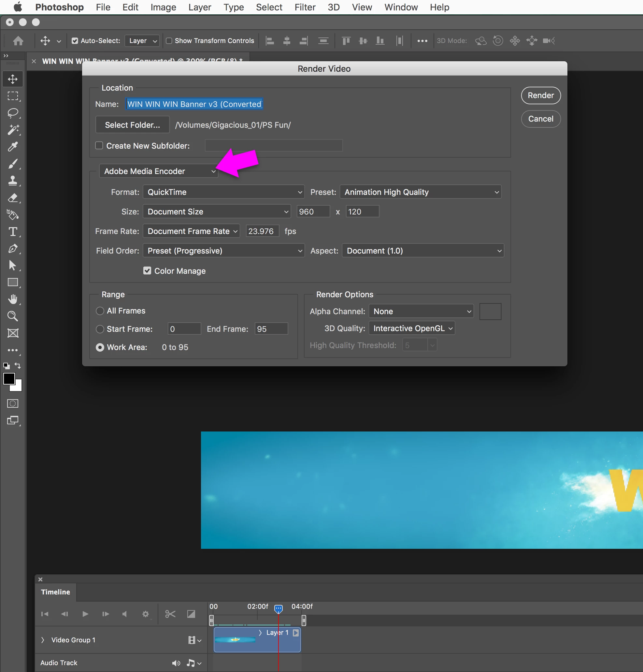Image resolution: width=643 pixels, height=672 pixels.
Task: Choose the Horizontal Type tool
Action: [13, 232]
